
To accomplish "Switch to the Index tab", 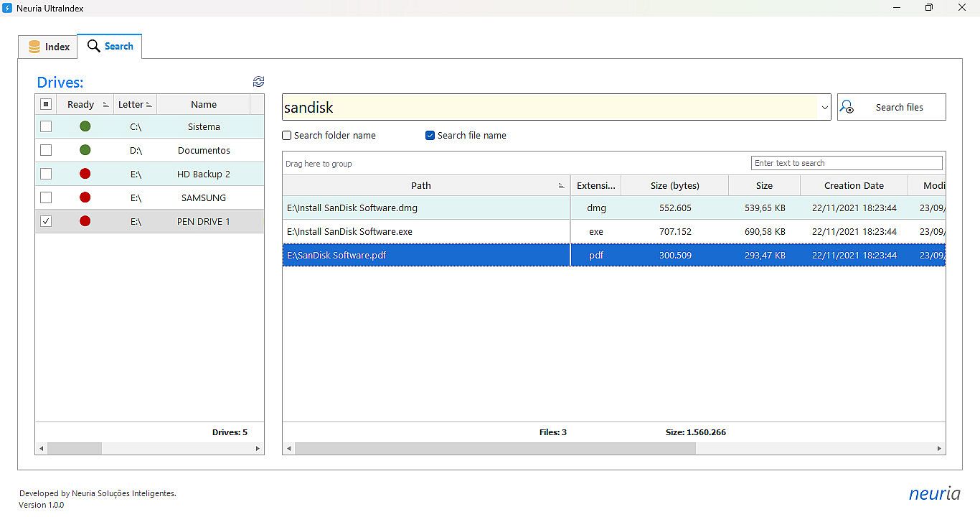I will click(49, 47).
